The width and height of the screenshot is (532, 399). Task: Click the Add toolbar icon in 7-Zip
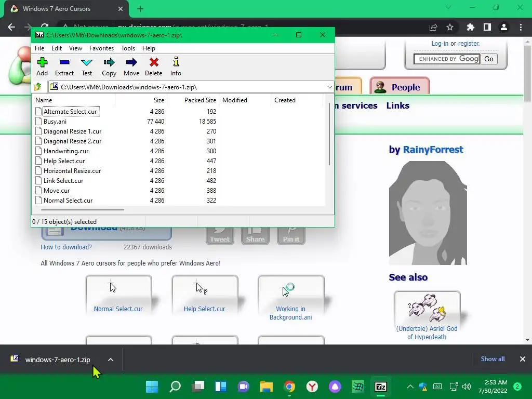(x=42, y=66)
